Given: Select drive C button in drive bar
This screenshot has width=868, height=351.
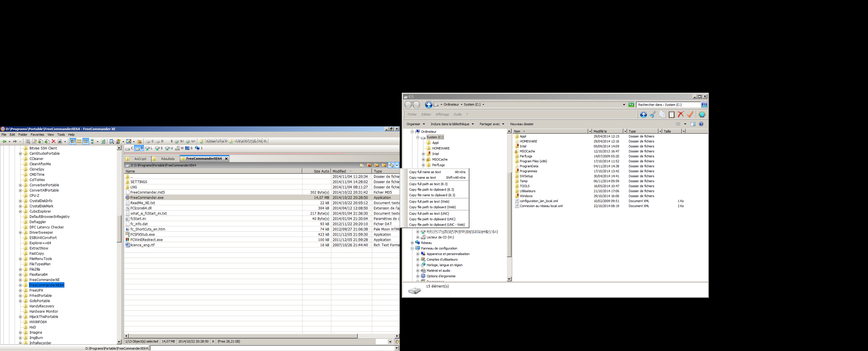Looking at the screenshot, I should 129,148.
